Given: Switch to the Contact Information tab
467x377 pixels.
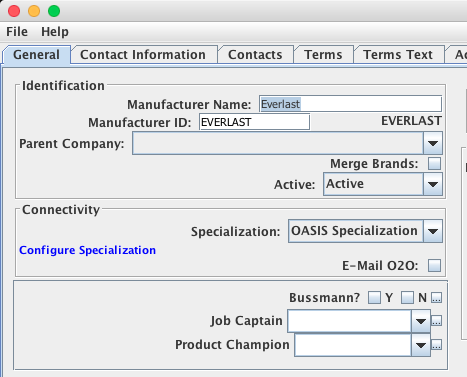Looking at the screenshot, I should coord(143,55).
